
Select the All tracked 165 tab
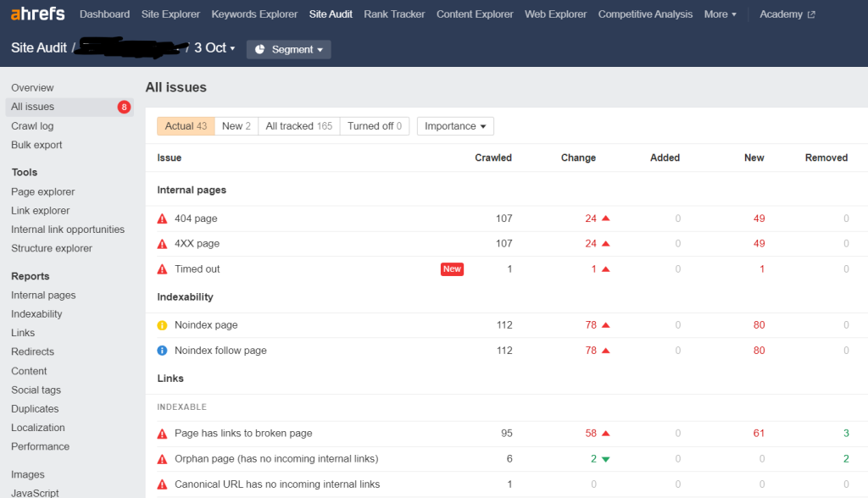point(298,126)
